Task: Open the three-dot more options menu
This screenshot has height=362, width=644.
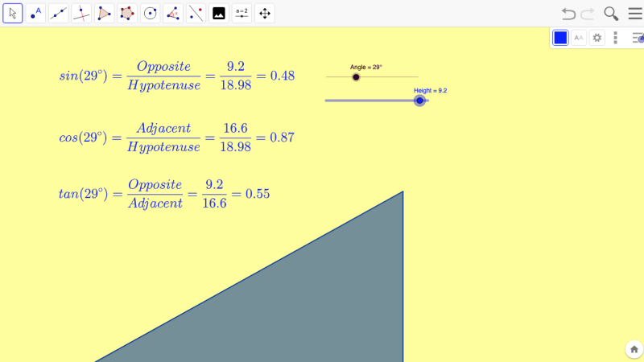Action: coord(615,38)
